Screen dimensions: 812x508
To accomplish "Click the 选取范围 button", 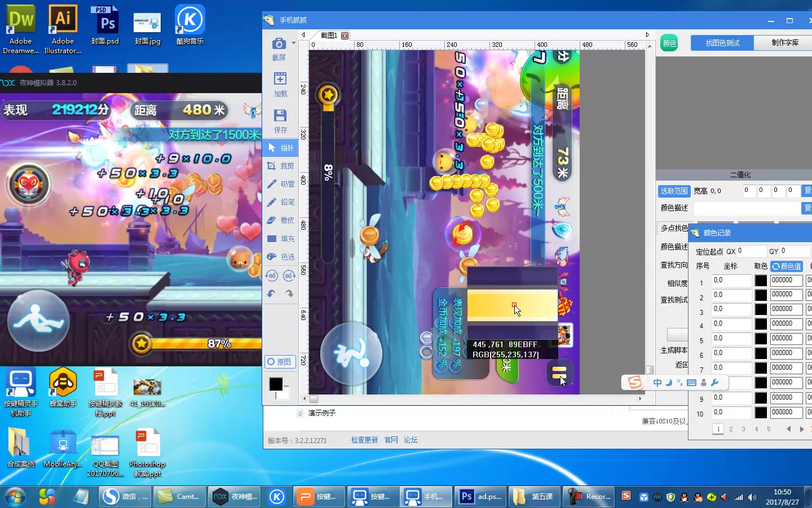I will pyautogui.click(x=674, y=191).
